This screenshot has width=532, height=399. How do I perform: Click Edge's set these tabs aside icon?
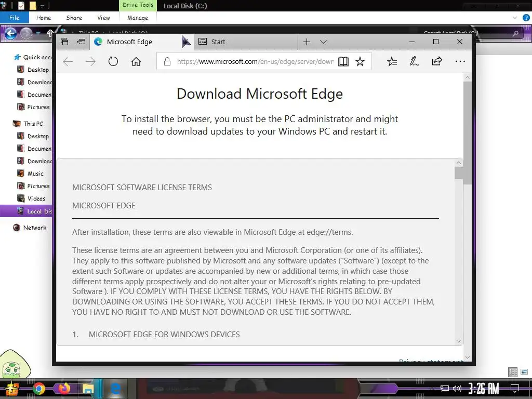[x=81, y=42]
